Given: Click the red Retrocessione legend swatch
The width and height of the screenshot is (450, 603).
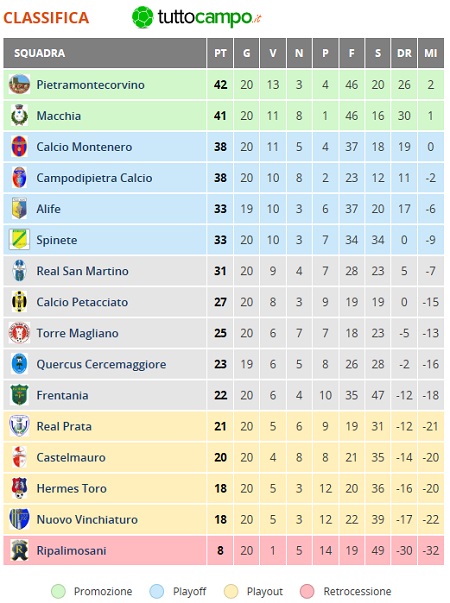Looking at the screenshot, I should pos(307,591).
